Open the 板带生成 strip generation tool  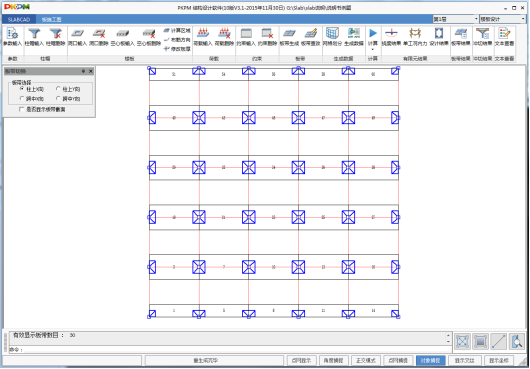pos(289,37)
